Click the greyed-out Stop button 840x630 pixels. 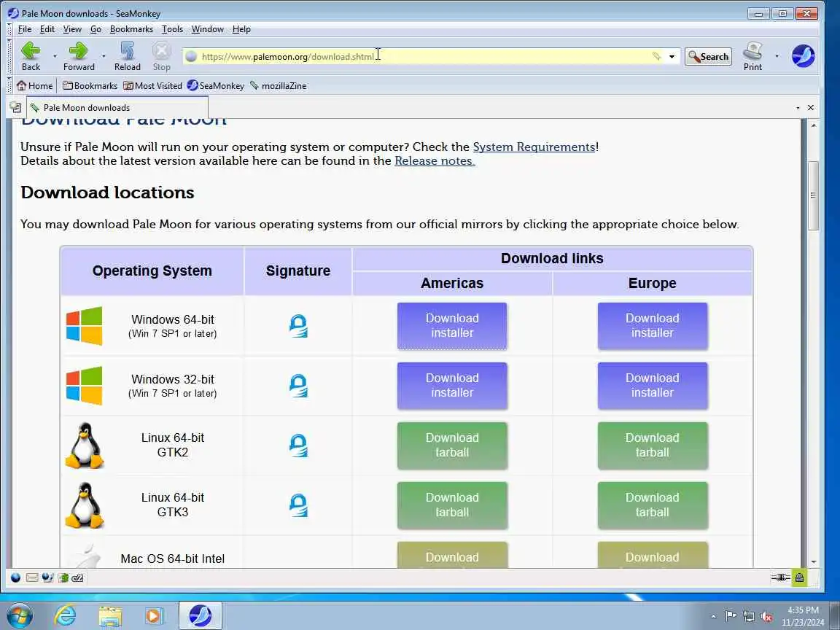pos(161,56)
